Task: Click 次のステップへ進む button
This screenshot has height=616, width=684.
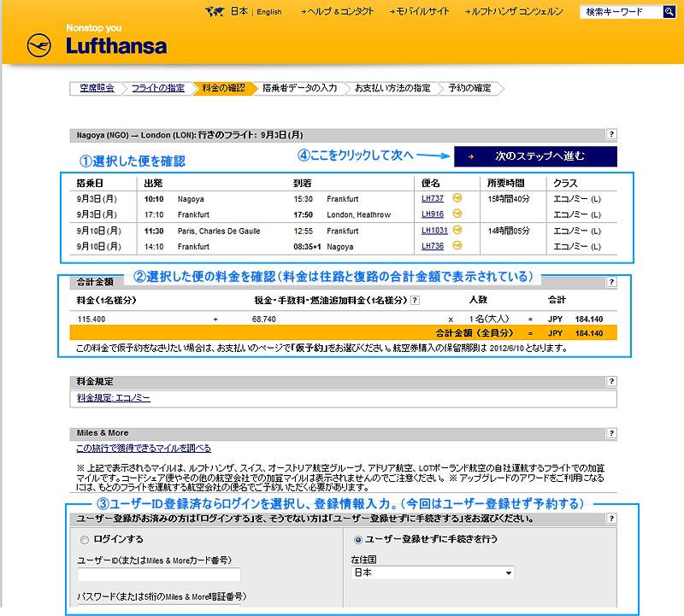Action: [535, 156]
